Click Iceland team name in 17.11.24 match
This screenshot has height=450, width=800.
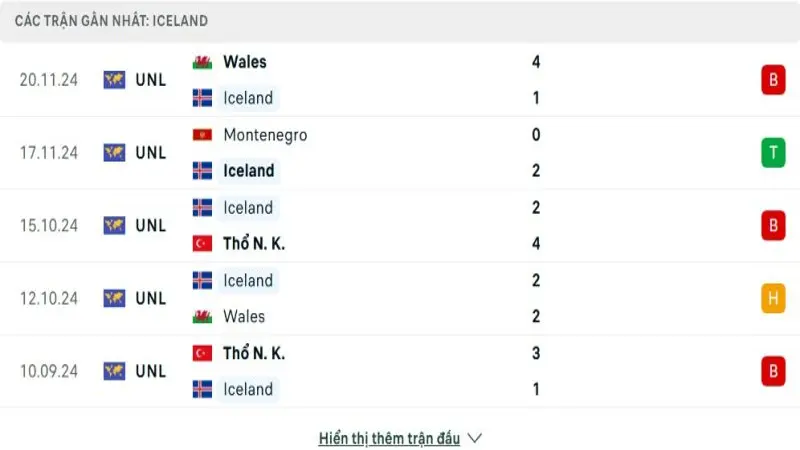pos(248,171)
